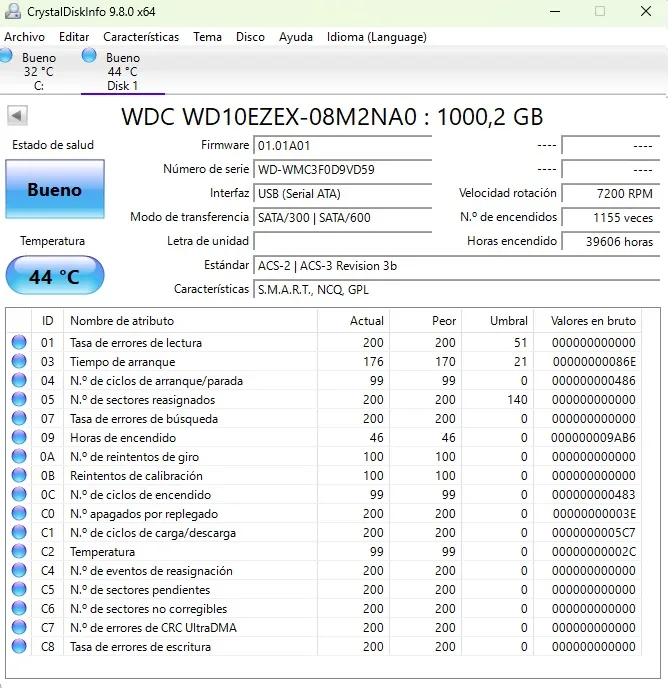Click status orb of sectores reasignados row
The height and width of the screenshot is (688, 668).
pos(19,399)
